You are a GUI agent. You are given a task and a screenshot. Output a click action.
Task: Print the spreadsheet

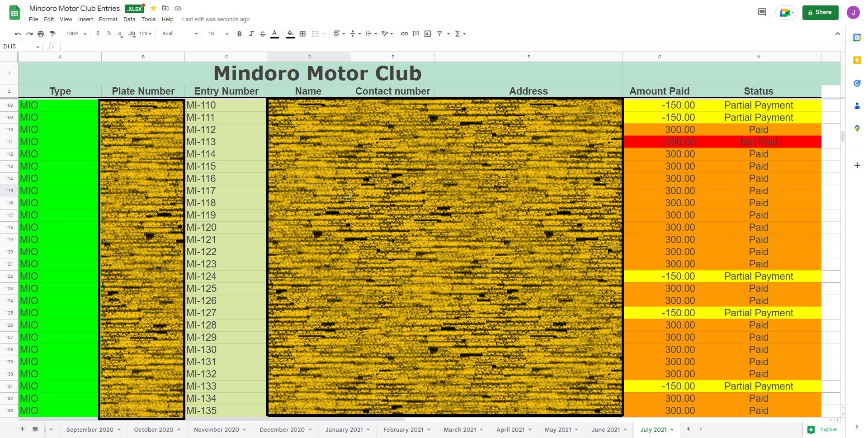pyautogui.click(x=41, y=34)
